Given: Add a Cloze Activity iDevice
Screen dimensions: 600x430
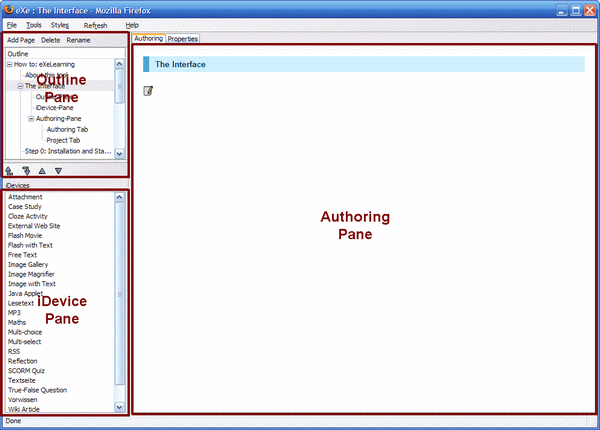Looking at the screenshot, I should pyautogui.click(x=30, y=216).
